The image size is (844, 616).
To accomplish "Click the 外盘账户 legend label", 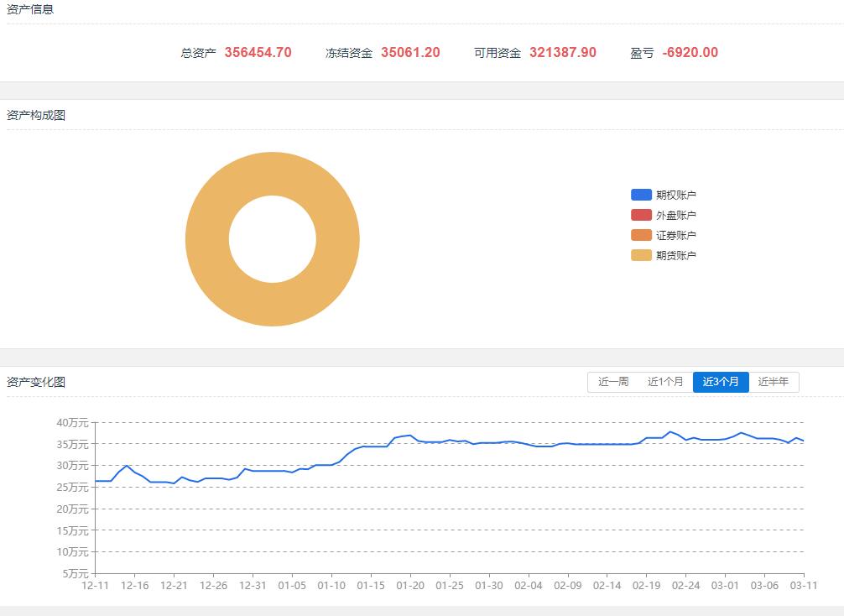I will tap(676, 215).
